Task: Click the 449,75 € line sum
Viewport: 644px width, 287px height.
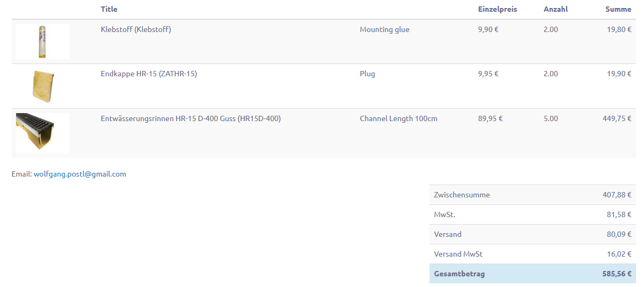Action: click(617, 118)
